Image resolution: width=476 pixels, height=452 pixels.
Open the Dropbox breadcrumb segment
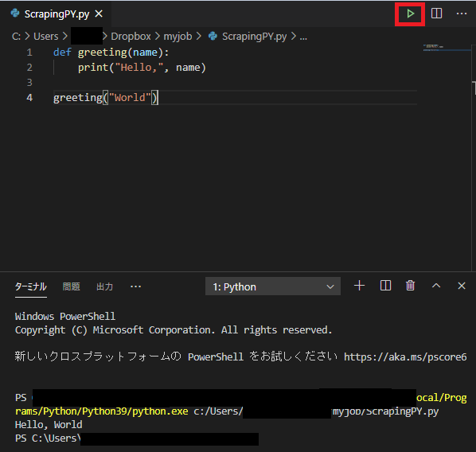(131, 37)
